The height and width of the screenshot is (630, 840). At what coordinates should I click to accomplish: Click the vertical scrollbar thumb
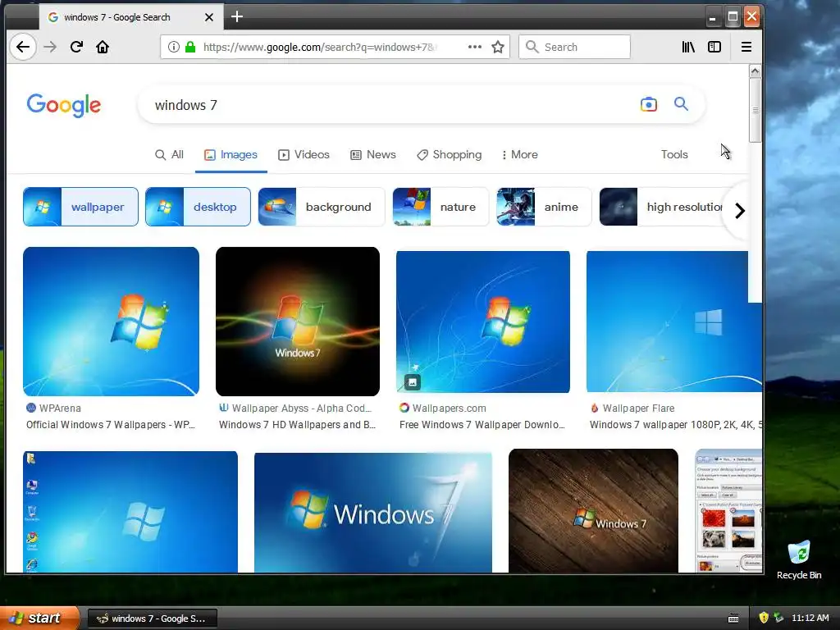(x=755, y=111)
